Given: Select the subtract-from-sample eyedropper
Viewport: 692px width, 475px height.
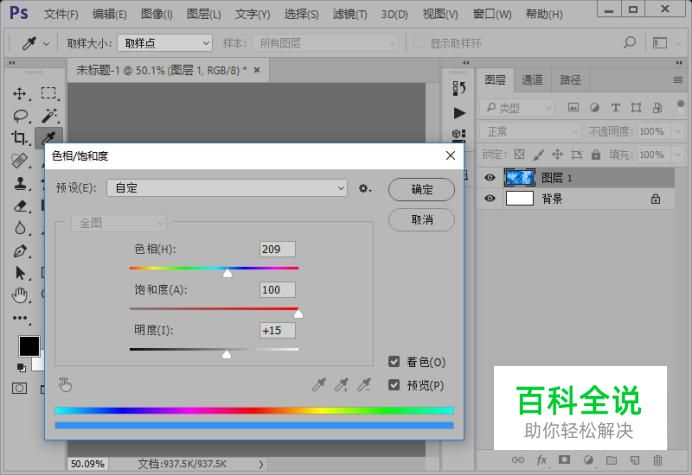Looking at the screenshot, I should click(364, 385).
